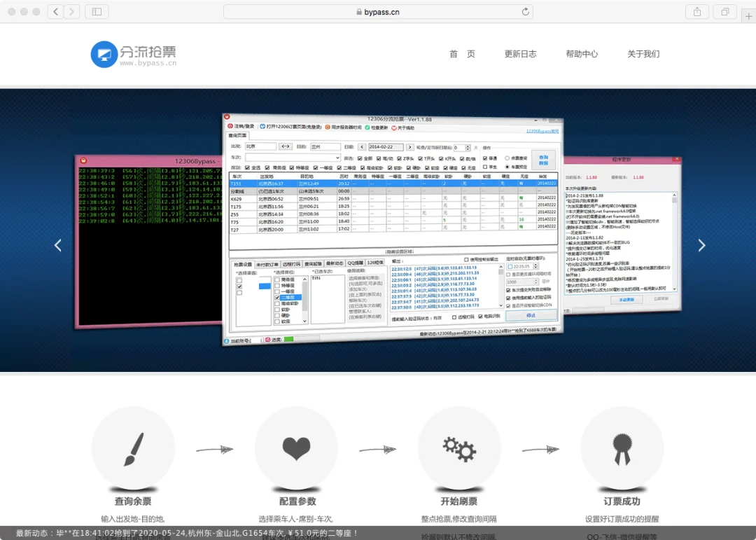Open a new tab with the plus button
Viewport: 756px width, 540px height.
749,16
